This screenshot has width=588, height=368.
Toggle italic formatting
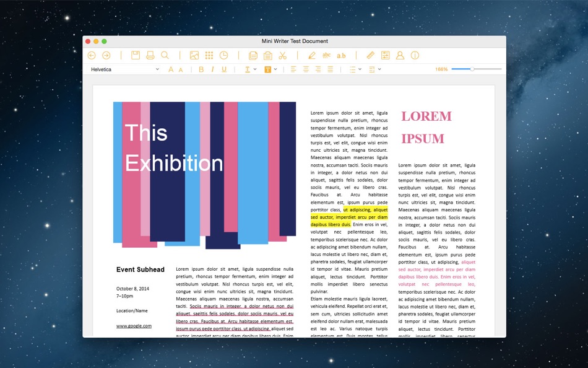(x=213, y=69)
